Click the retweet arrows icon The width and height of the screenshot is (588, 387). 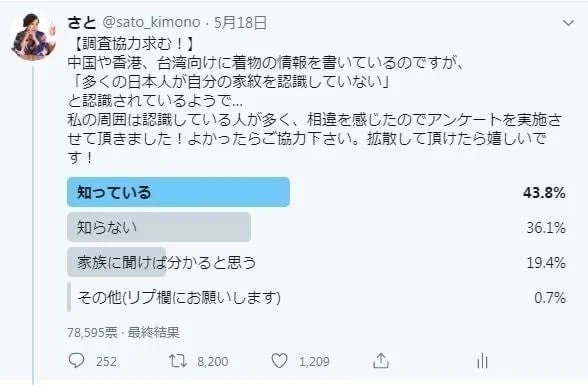(178, 361)
